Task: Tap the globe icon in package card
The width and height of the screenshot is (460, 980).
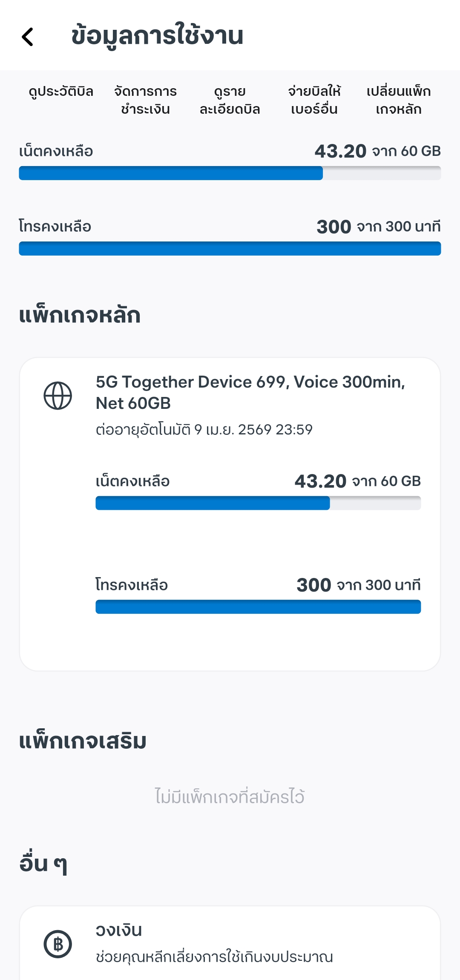Action: point(58,396)
